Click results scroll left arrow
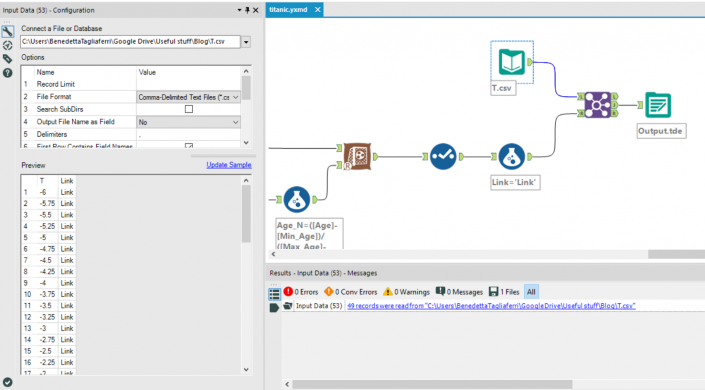Image resolution: width=705 pixels, height=390 pixels. (287, 384)
